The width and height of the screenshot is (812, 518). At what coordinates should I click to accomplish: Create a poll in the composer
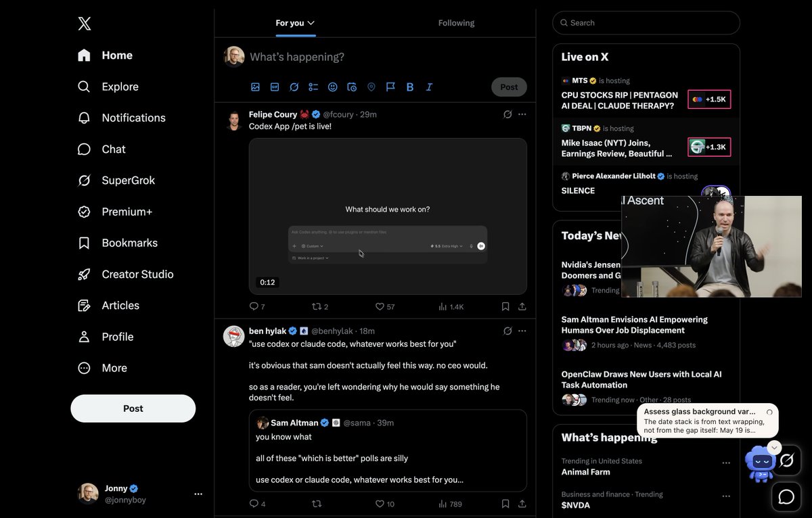click(x=313, y=87)
